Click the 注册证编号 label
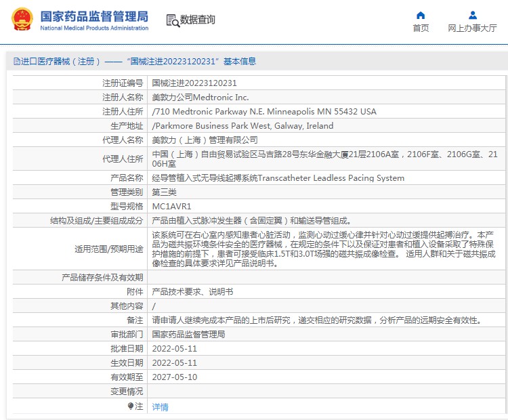The height and width of the screenshot is (420, 508). pos(123,83)
